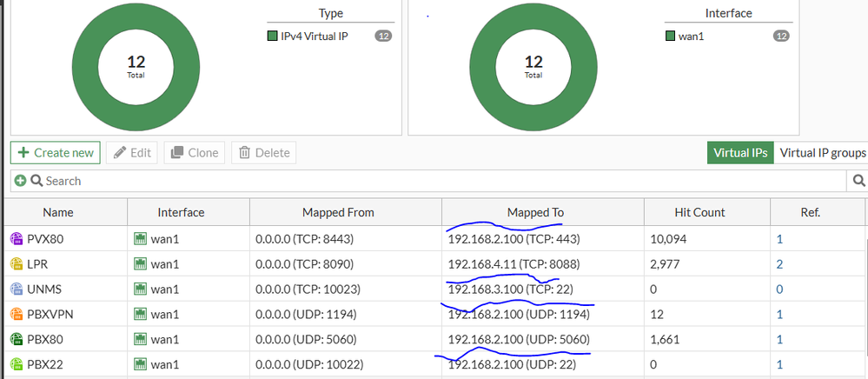Click the yellow LPR virtual IP icon
This screenshot has height=379, width=868.
(x=16, y=264)
